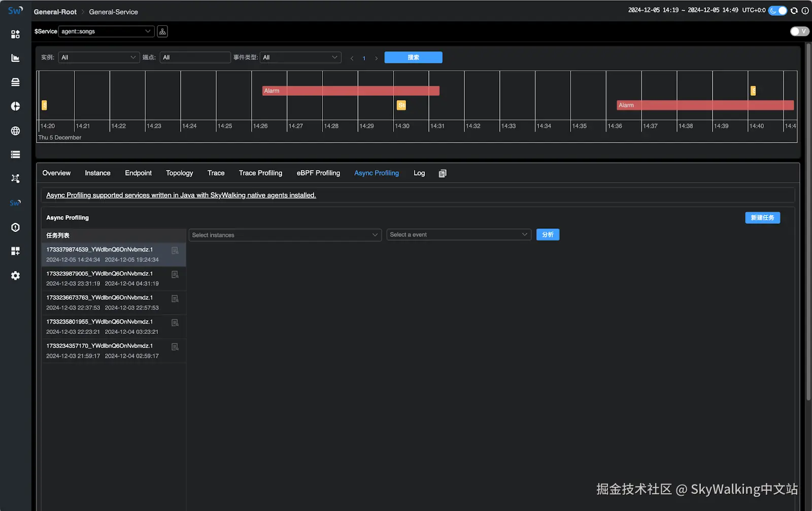Viewport: 812px width, 511px height.
Task: Open the alarm hexagon icon in sidebar
Action: point(15,227)
